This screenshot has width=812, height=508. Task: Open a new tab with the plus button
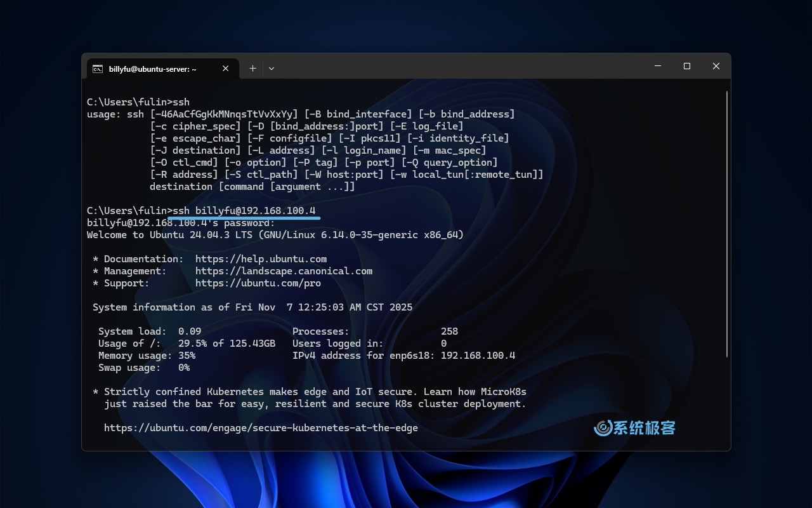pos(252,68)
